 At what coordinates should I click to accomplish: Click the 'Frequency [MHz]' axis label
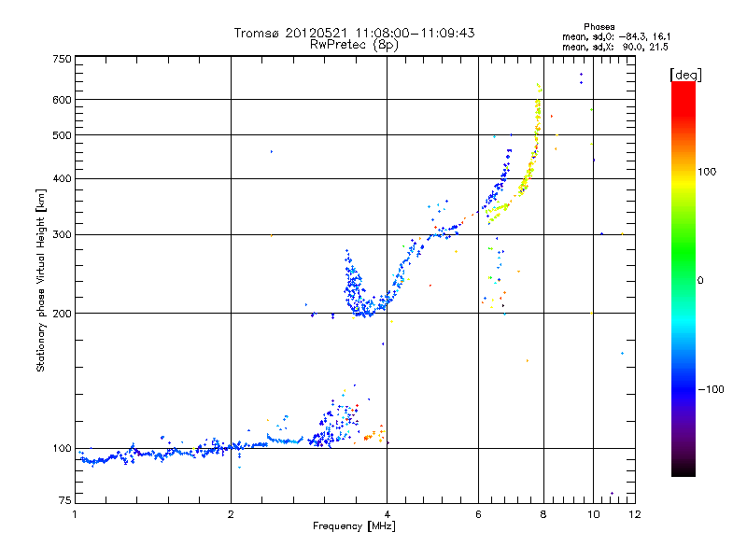tap(354, 526)
